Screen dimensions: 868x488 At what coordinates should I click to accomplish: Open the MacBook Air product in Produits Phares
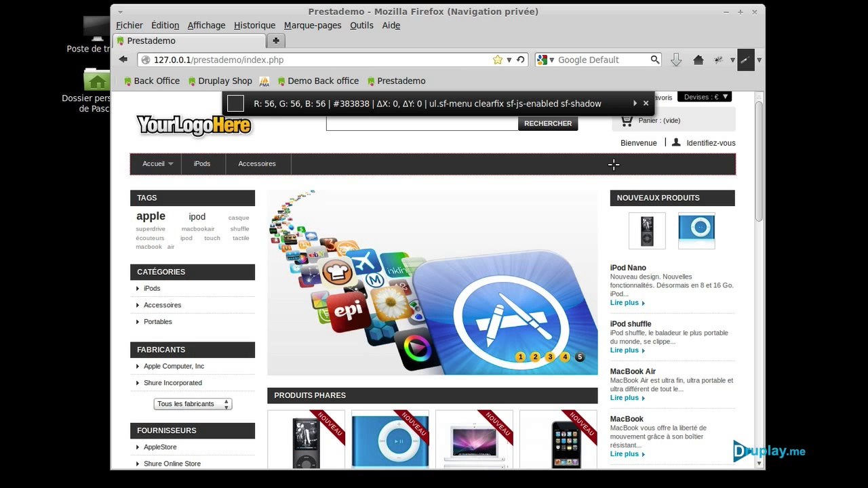point(474,439)
